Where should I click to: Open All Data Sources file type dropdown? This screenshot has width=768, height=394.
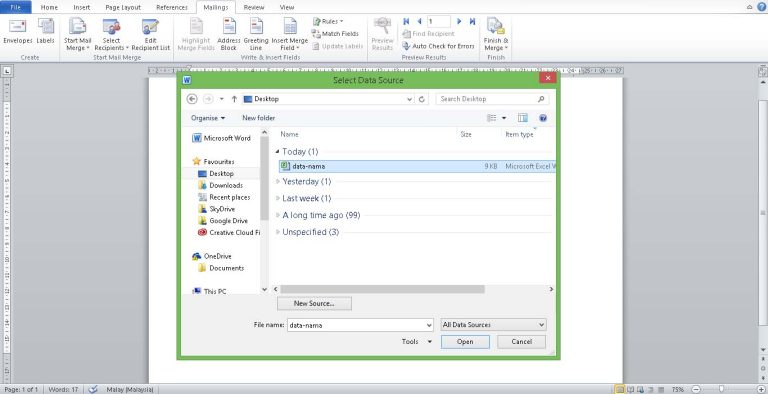[493, 325]
